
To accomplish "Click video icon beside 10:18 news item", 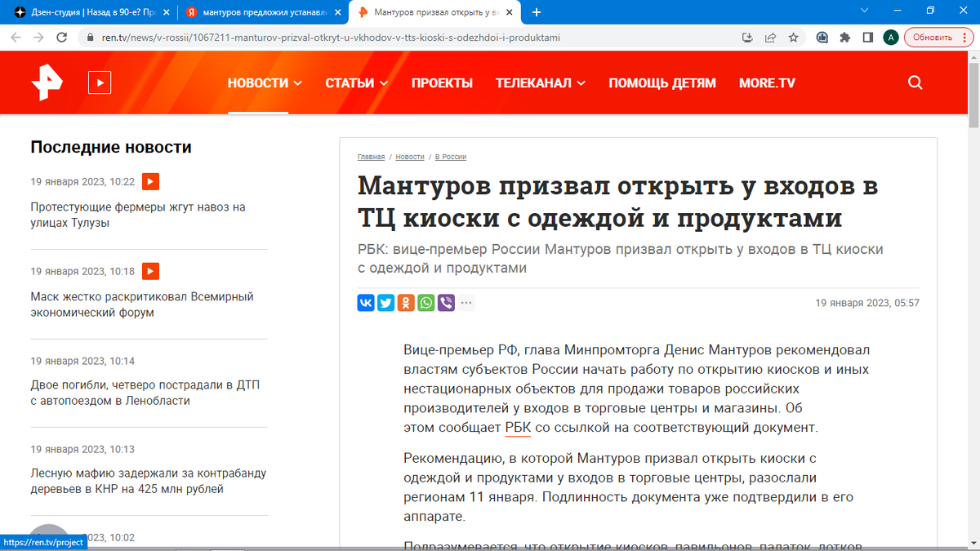I will click(150, 271).
